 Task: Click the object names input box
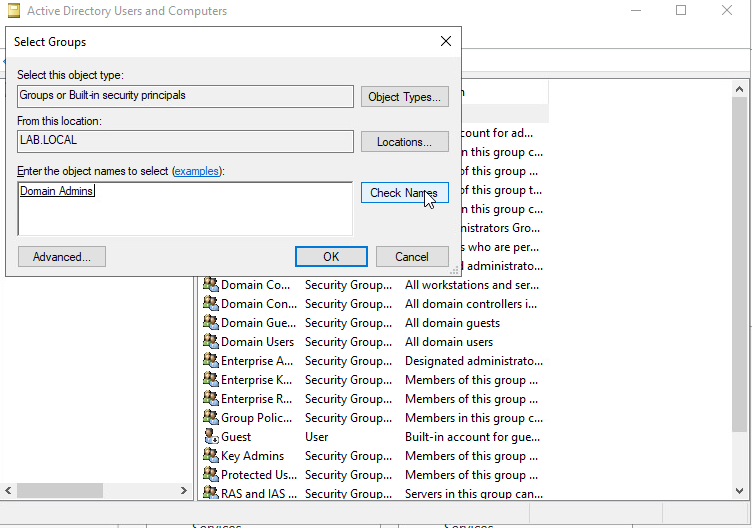[185, 209]
